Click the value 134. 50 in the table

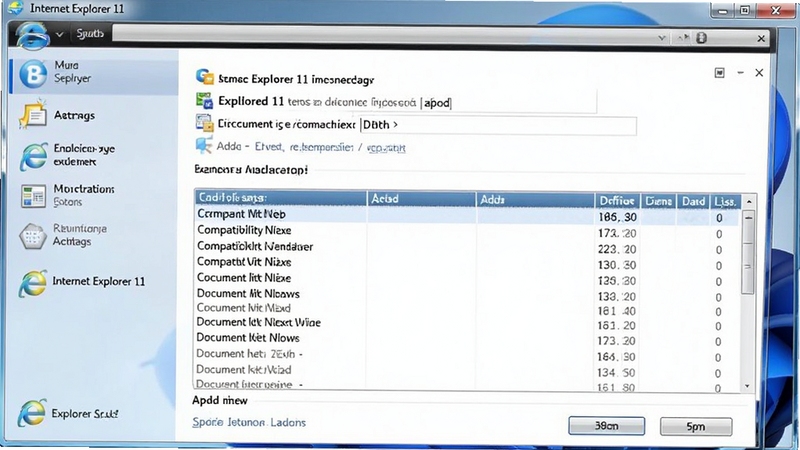click(617, 373)
